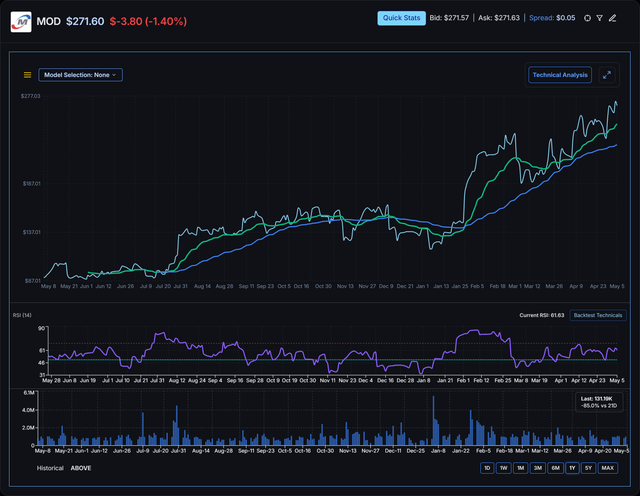Select the 5Y timeframe
Image resolution: width=640 pixels, height=496 pixels.
[x=588, y=468]
